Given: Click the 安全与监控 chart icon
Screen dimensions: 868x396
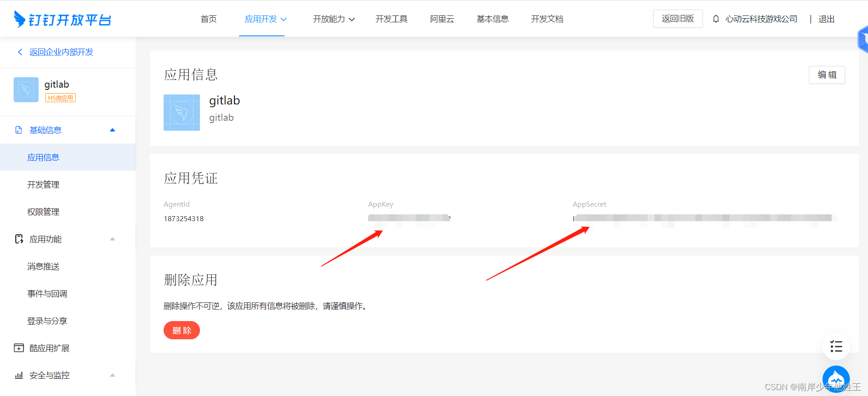Looking at the screenshot, I should tap(19, 375).
